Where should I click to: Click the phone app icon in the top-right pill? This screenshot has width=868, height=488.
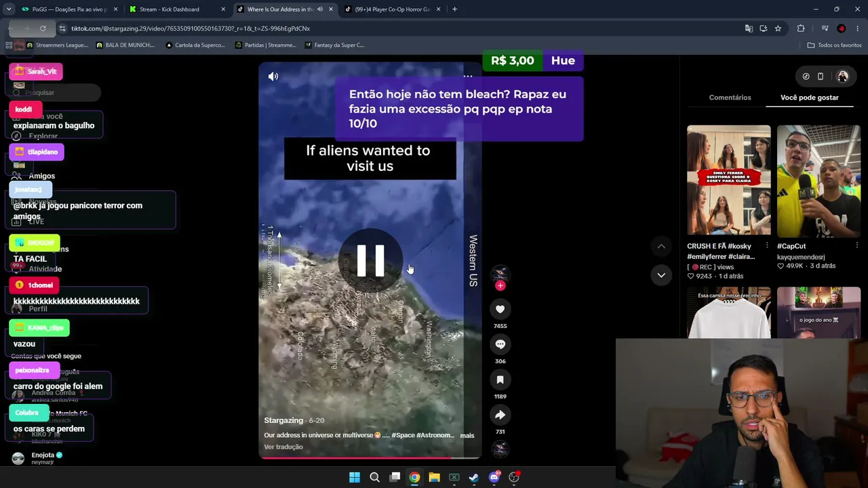pyautogui.click(x=821, y=77)
